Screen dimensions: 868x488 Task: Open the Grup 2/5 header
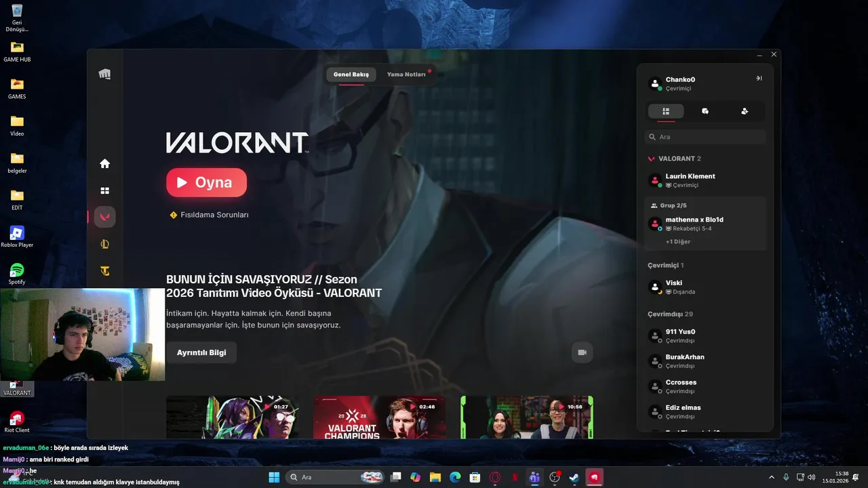(669, 205)
